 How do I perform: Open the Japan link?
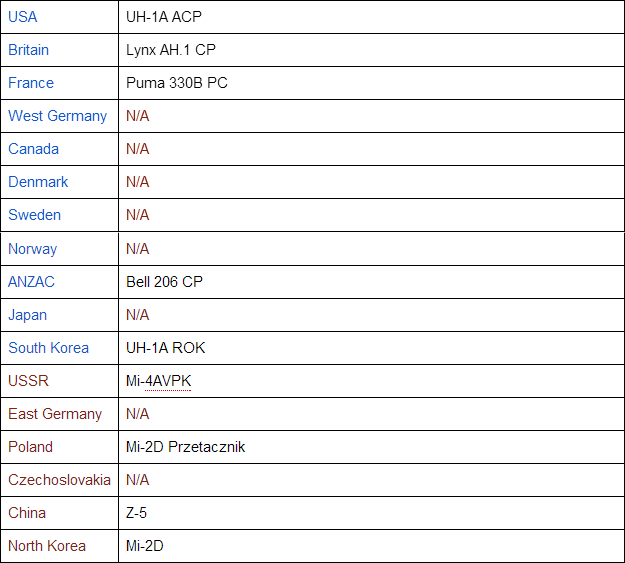pyautogui.click(x=28, y=315)
